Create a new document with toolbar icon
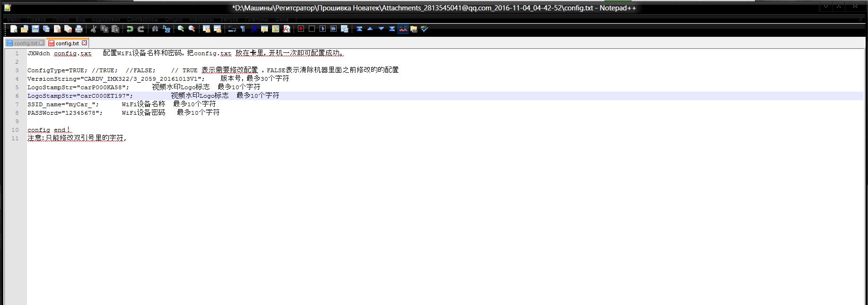This screenshot has height=305, width=868. pos(14,29)
